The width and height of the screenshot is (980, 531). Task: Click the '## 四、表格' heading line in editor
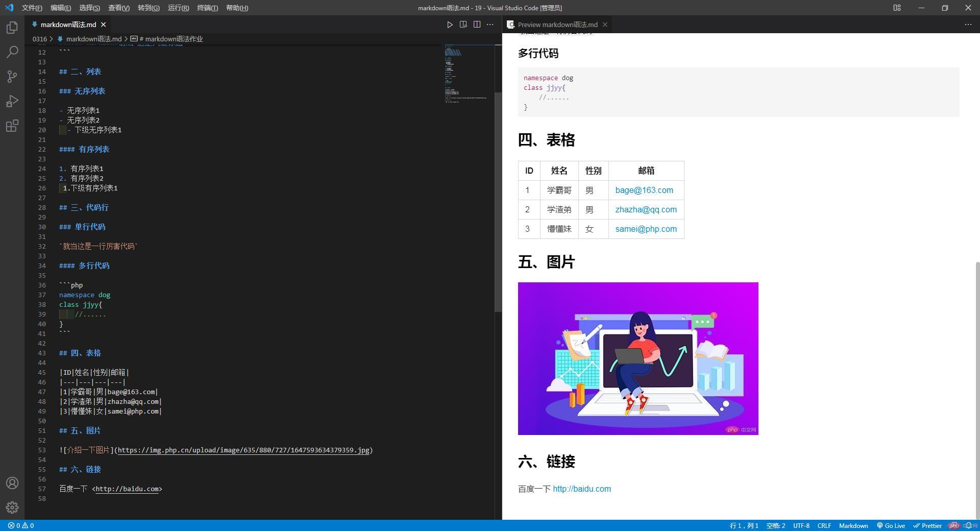(80, 353)
